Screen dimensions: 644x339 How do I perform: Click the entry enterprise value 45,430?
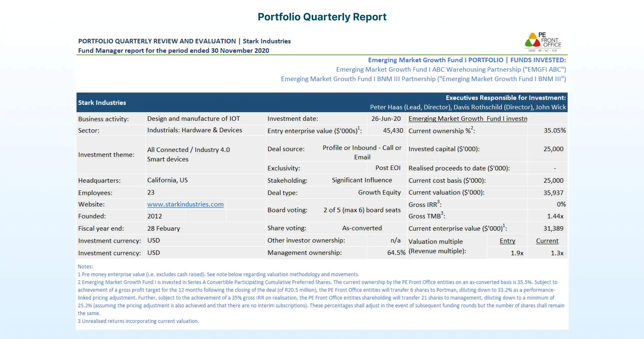tap(393, 131)
